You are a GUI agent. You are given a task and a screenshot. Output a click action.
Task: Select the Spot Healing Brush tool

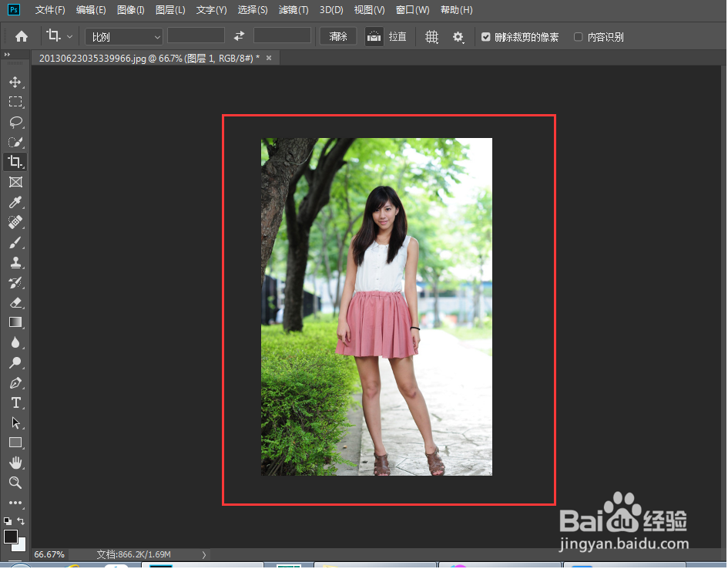[x=15, y=222]
